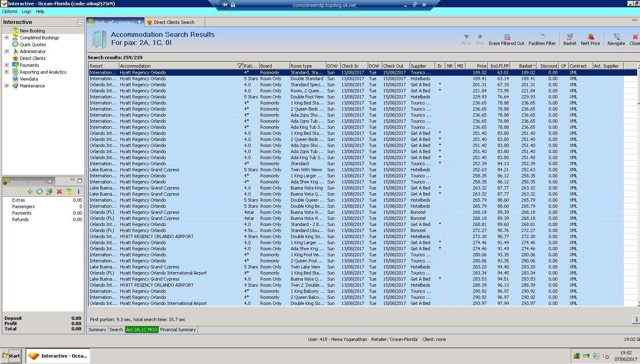Switch to the Direct Clients Search tab
Screen dimensions: 640x364
(x=174, y=22)
